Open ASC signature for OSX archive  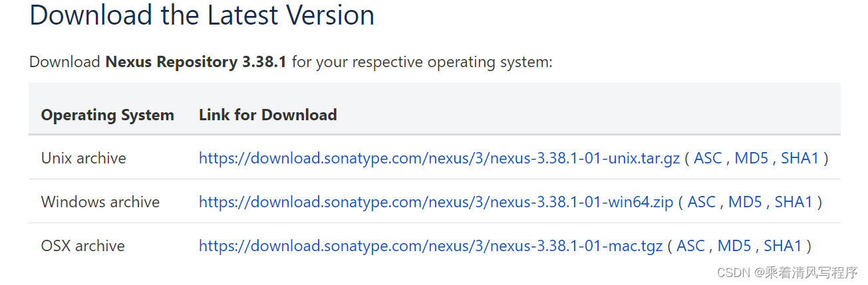click(x=690, y=246)
